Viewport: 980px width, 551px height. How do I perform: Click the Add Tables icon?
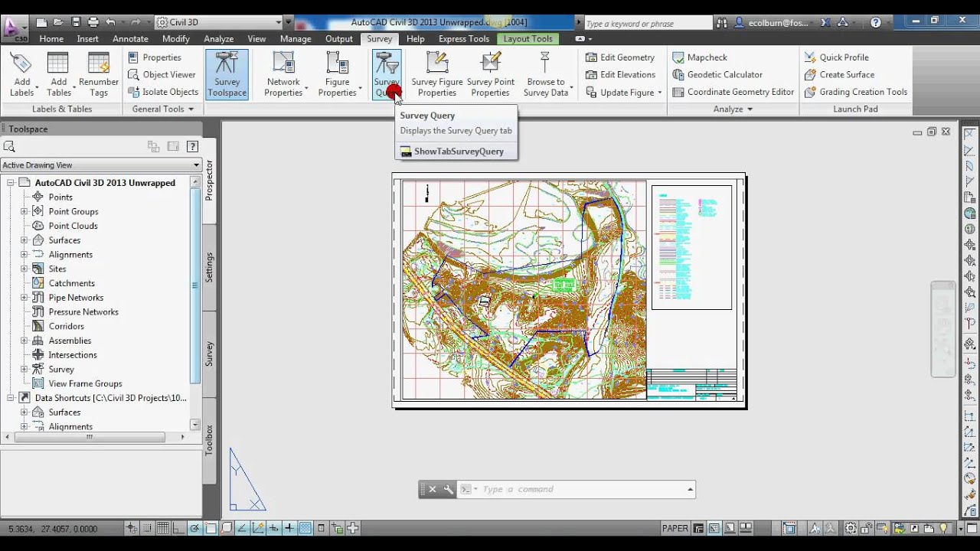[58, 64]
